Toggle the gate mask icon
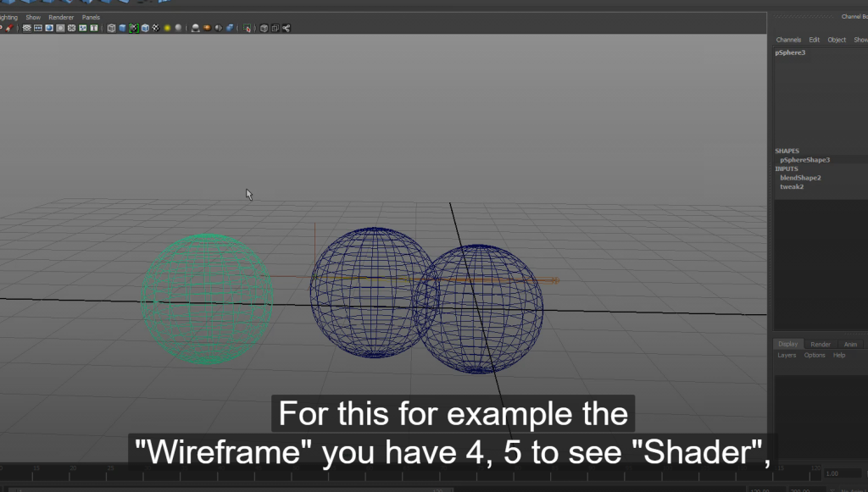 pyautogui.click(x=60, y=28)
